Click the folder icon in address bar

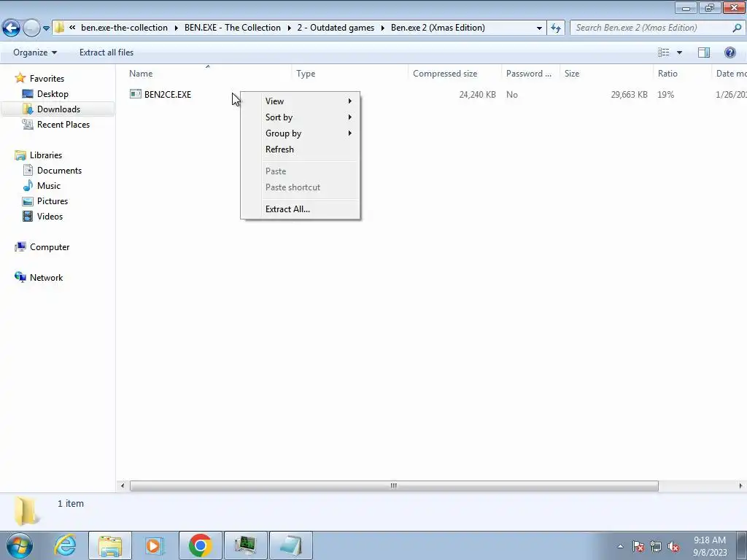(x=59, y=28)
